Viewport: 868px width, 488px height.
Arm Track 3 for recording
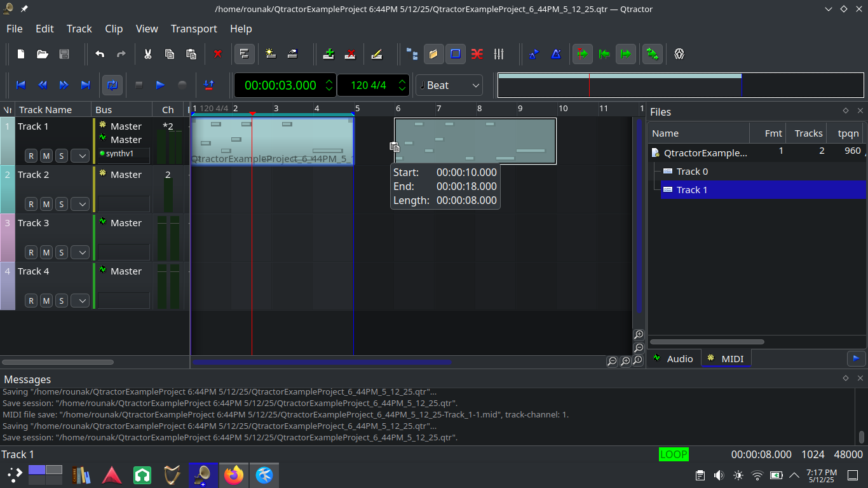pyautogui.click(x=31, y=252)
